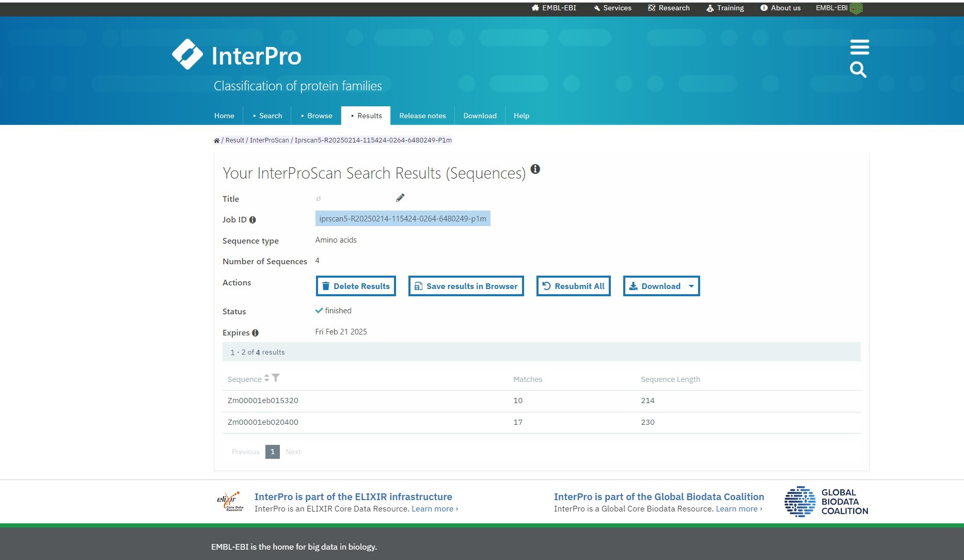This screenshot has width=964, height=560.
Task: Expand the Search menu tab
Action: (x=267, y=116)
